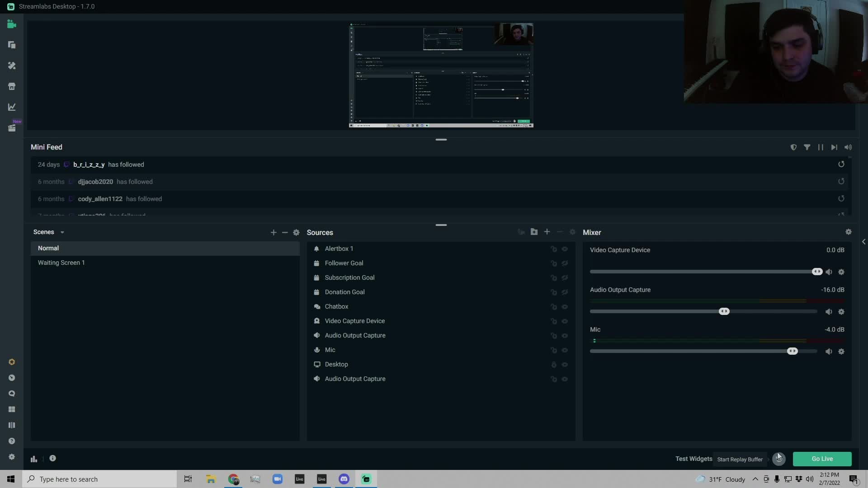Open scene settings gear in Scenes panel
Image resolution: width=868 pixels, height=488 pixels.
(x=296, y=232)
